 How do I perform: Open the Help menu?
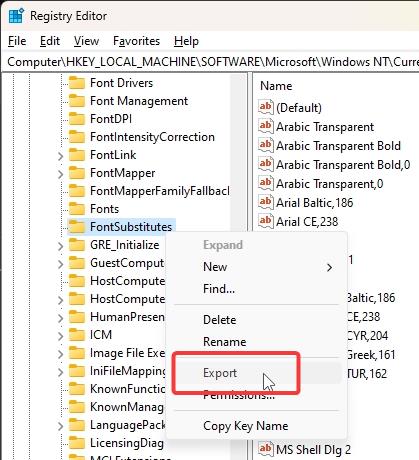(186, 41)
